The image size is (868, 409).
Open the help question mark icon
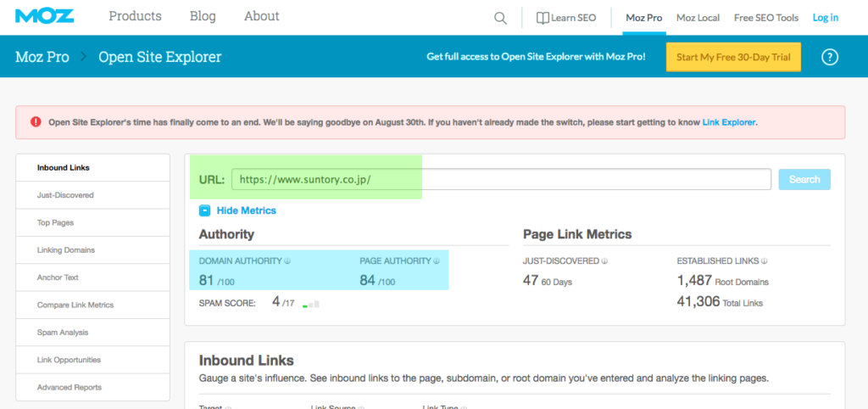[830, 57]
